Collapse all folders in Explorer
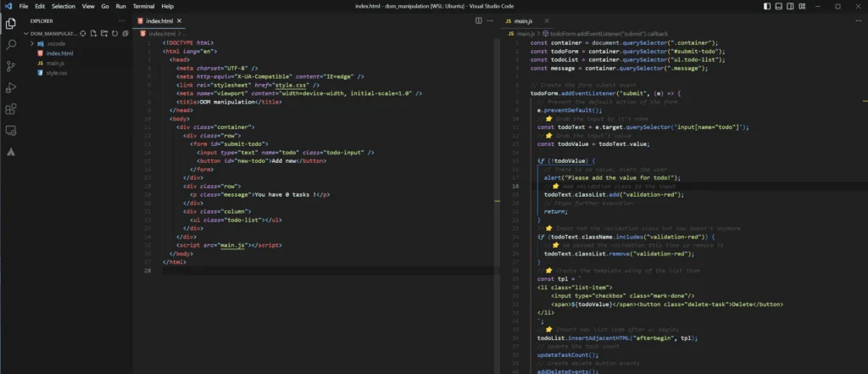This screenshot has width=868, height=374. tap(125, 33)
